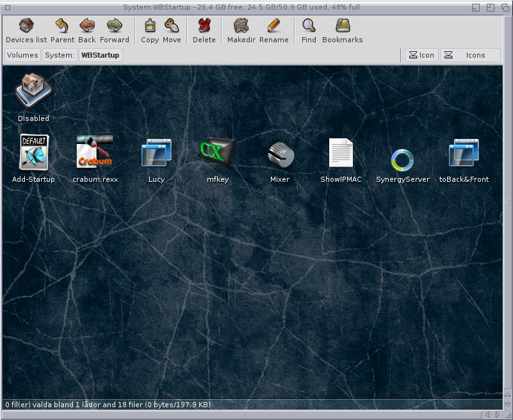The image size is (513, 420).
Task: Go to Parent directory
Action: point(62,31)
